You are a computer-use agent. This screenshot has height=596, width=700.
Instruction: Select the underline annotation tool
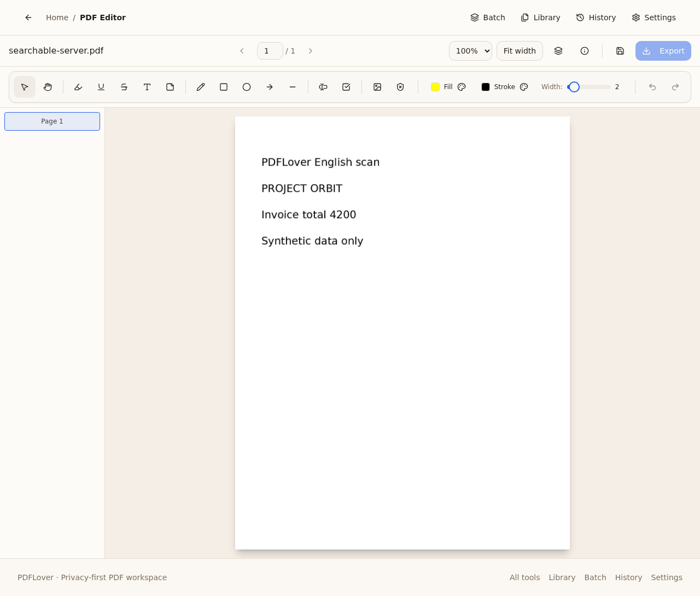pyautogui.click(x=101, y=87)
